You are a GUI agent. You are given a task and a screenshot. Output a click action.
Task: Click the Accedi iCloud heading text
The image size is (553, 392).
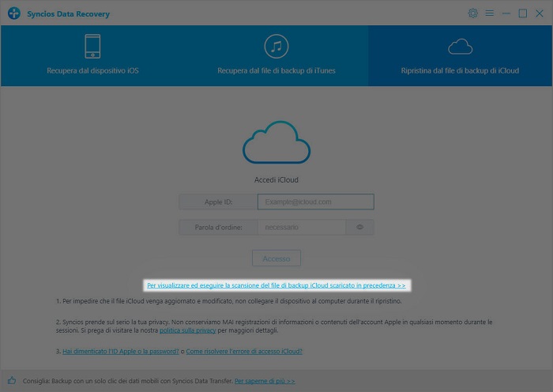tap(276, 180)
